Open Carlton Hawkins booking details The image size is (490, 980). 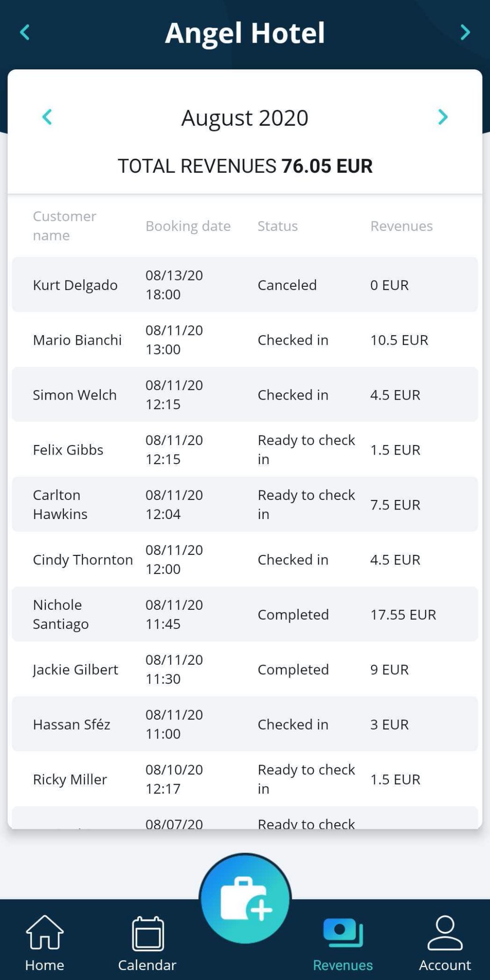click(245, 504)
